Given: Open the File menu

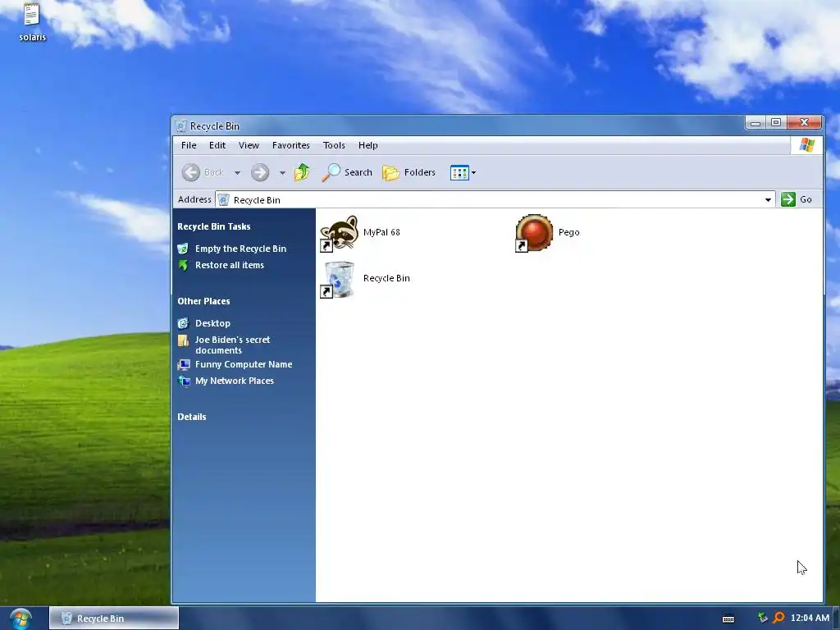Looking at the screenshot, I should 189,145.
